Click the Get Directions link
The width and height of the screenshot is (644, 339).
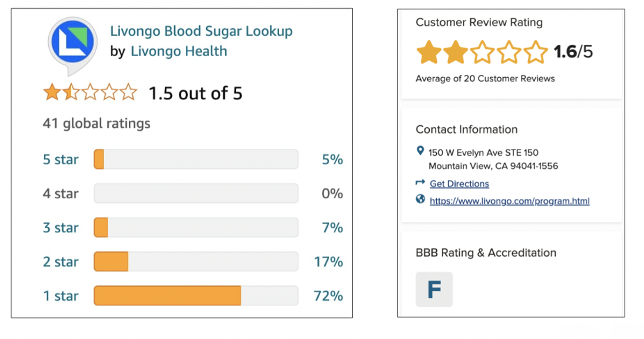[459, 184]
